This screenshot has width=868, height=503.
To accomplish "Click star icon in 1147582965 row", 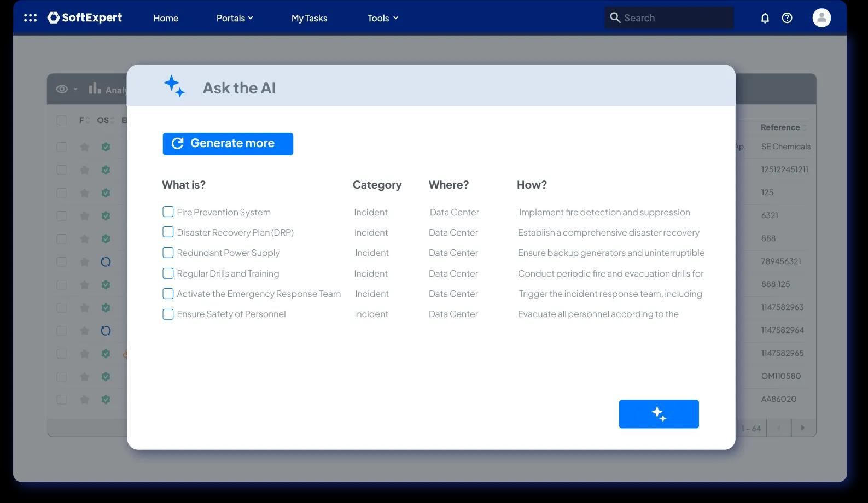I will 84,354.
